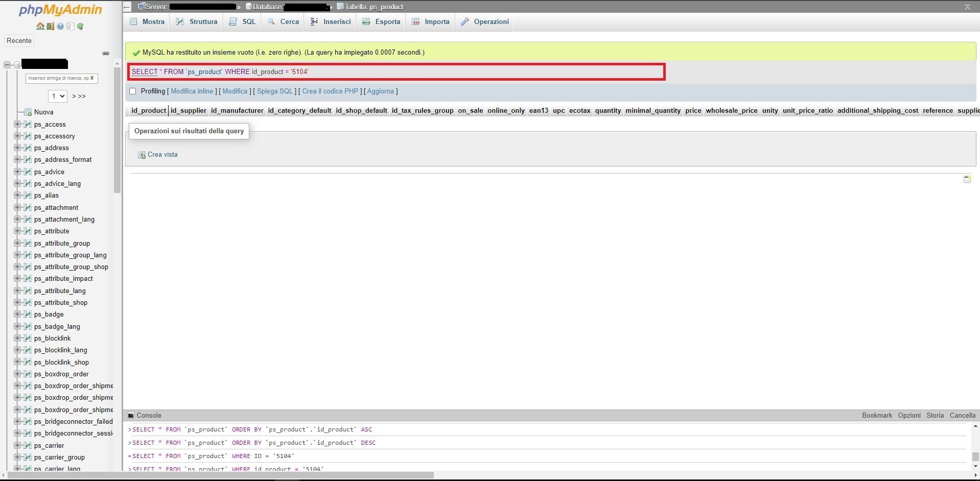Click Opzioni in the console bar

[x=909, y=416]
